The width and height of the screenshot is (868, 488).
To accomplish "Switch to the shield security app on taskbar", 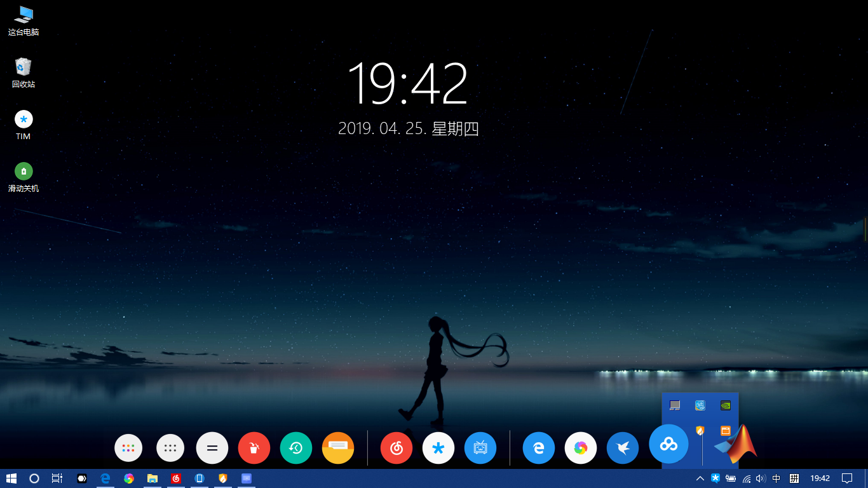I will pyautogui.click(x=223, y=478).
